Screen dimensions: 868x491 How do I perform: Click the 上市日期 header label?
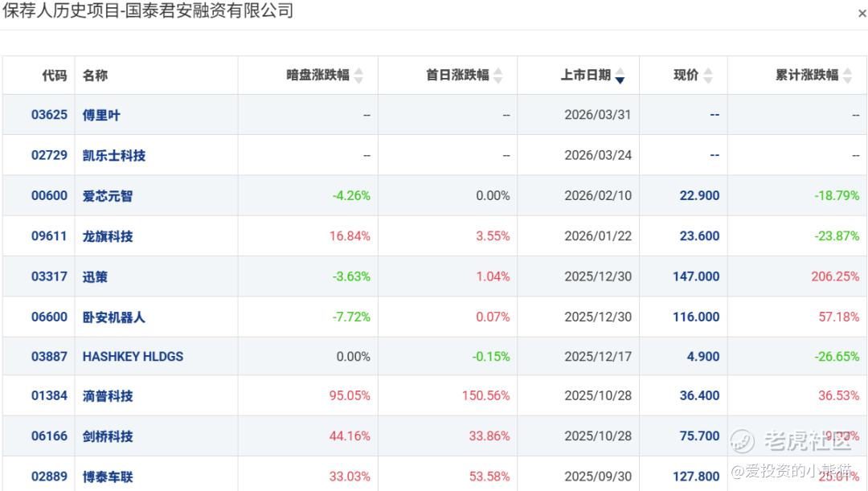tap(586, 75)
